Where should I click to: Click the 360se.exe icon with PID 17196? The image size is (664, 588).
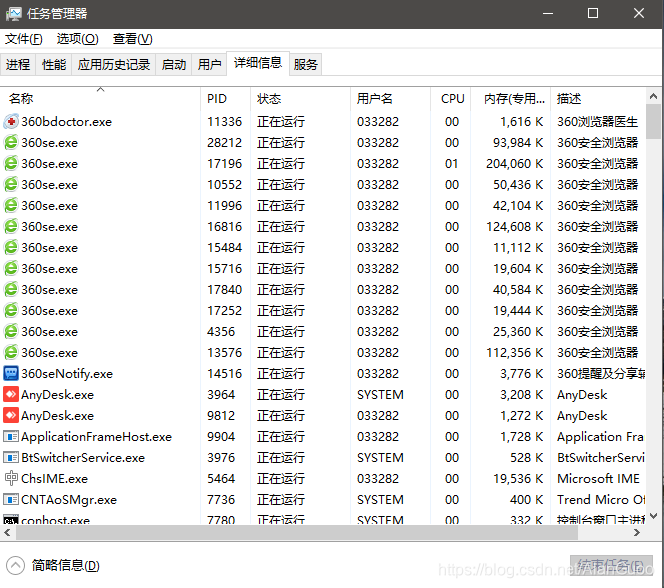tap(11, 164)
